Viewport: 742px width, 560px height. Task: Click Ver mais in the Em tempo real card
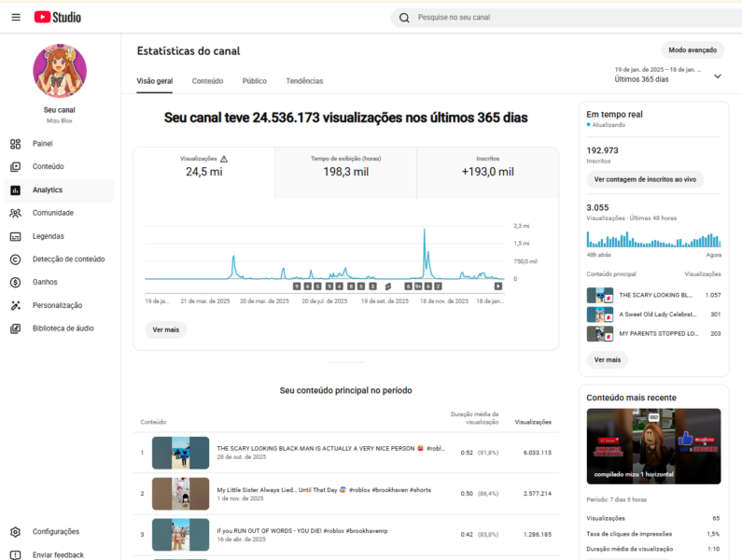point(608,359)
